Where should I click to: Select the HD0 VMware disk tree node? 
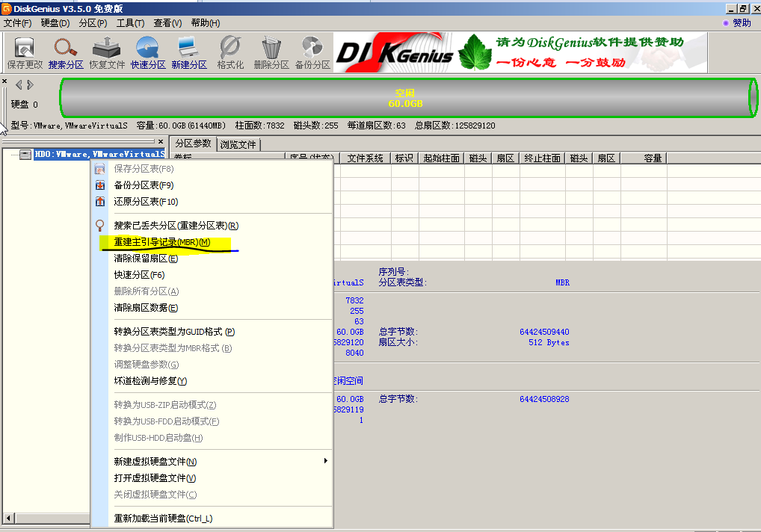99,154
